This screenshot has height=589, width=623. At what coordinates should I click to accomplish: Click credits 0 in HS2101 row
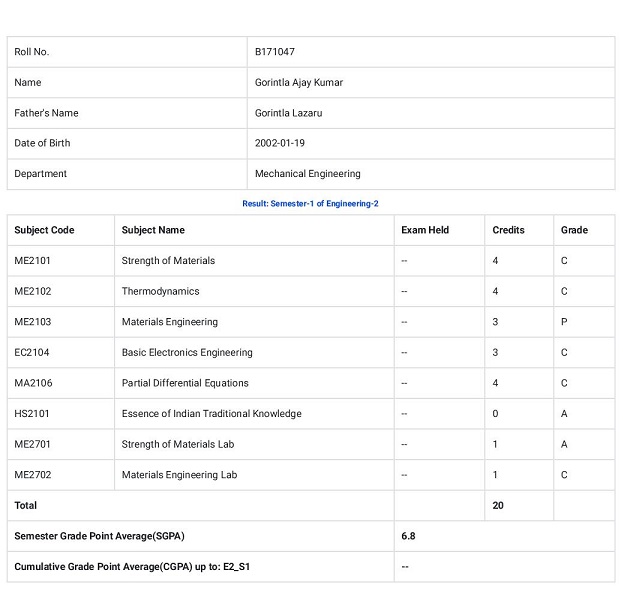[495, 414]
